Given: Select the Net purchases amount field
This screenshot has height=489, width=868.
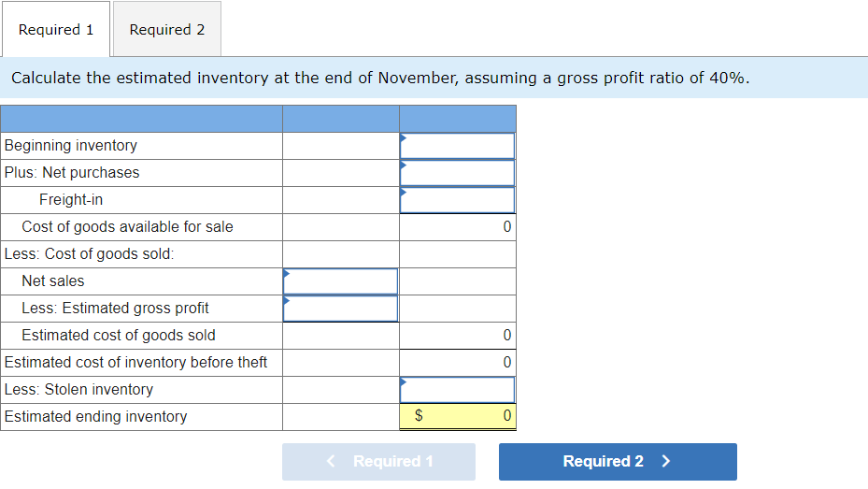Looking at the screenshot, I should click(458, 173).
